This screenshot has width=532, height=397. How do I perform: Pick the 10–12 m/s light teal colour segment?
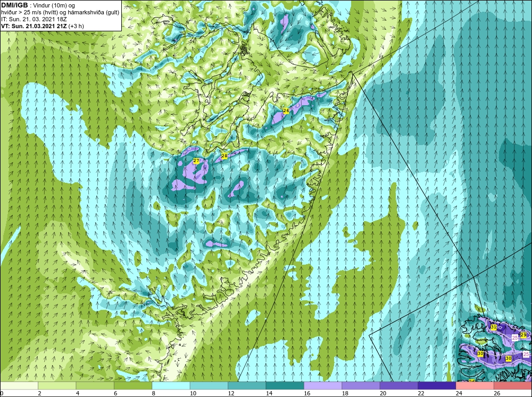[x=209, y=385]
